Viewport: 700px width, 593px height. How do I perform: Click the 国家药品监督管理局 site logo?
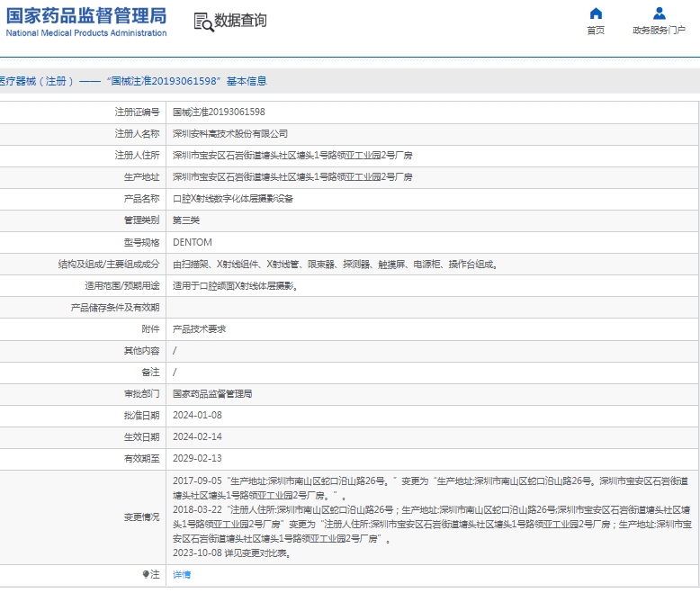click(x=86, y=22)
